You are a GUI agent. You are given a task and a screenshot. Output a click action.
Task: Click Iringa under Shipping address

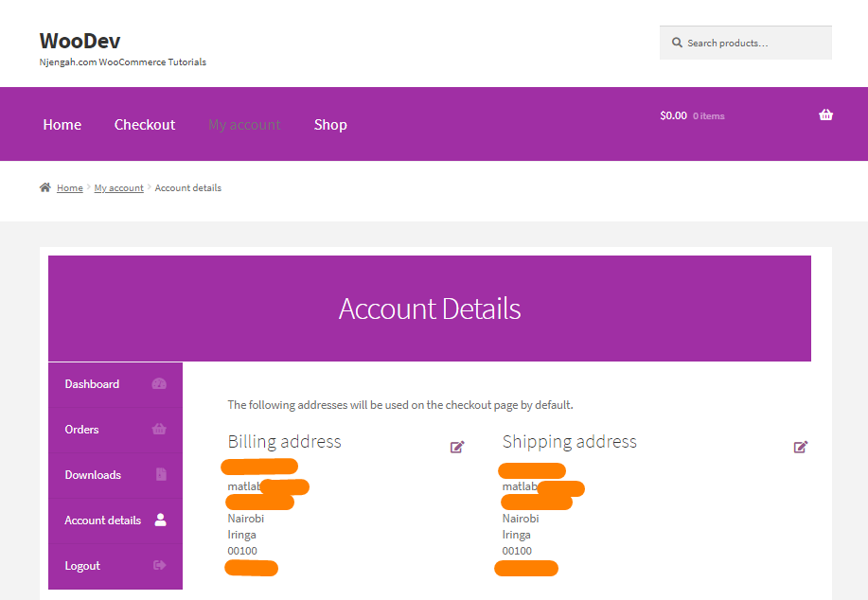click(x=517, y=536)
